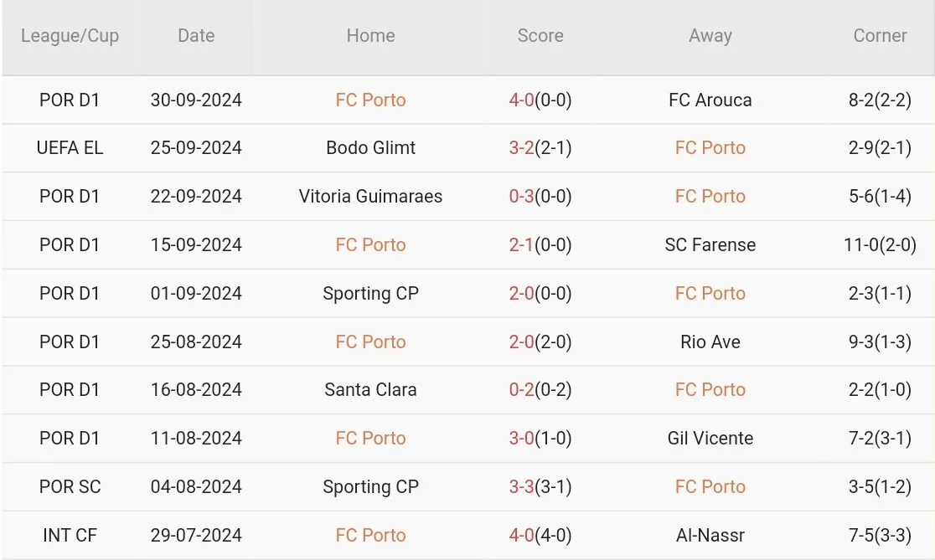The height and width of the screenshot is (560, 935).
Task: Click the INT CF competition label
Action: click(x=70, y=536)
